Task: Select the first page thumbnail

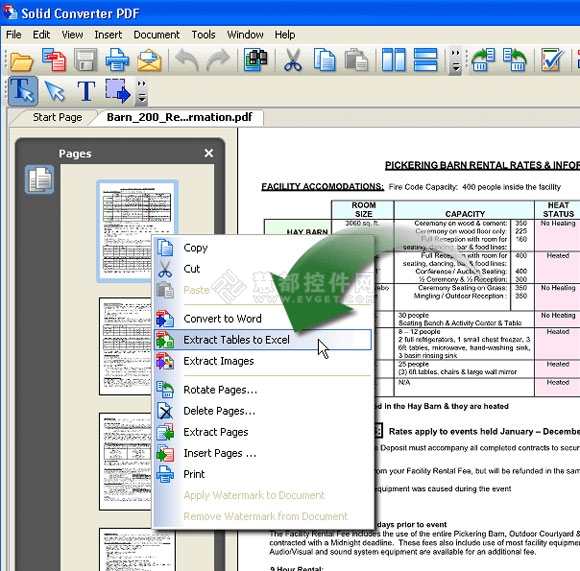Action: point(137,231)
